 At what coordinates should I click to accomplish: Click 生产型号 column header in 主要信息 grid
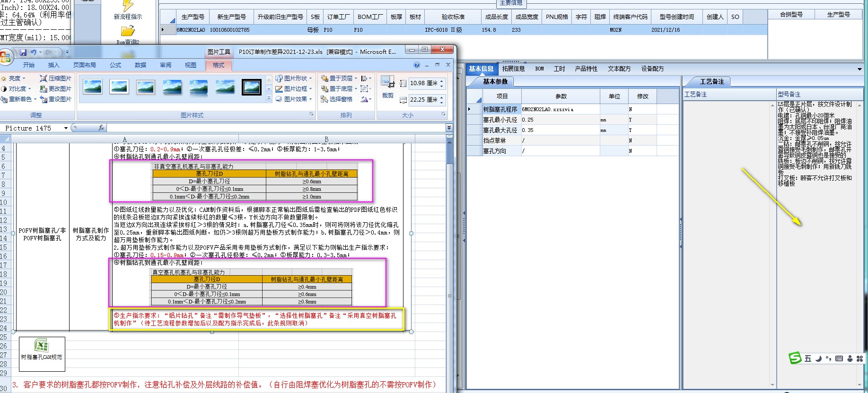click(x=193, y=17)
